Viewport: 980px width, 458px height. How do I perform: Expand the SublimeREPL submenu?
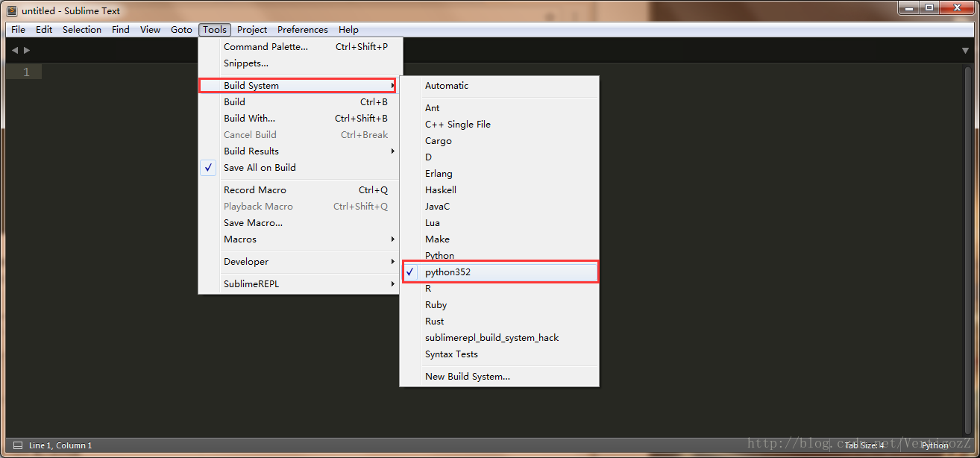coord(300,284)
